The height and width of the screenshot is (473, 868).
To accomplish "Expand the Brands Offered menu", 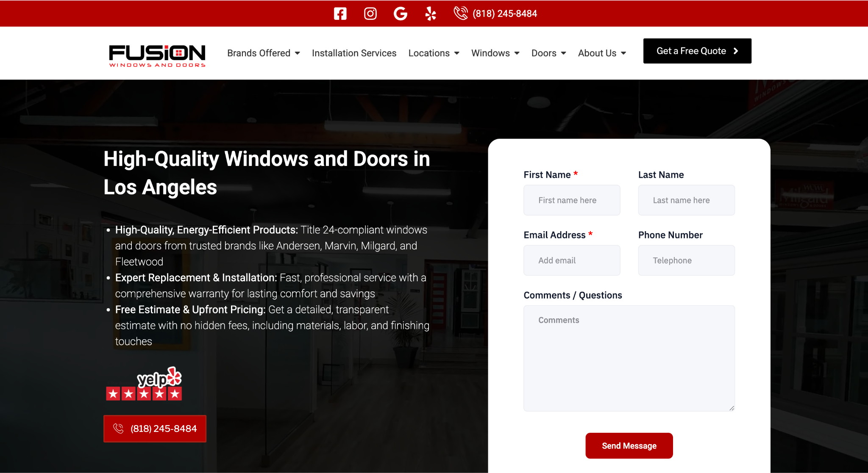I will click(x=264, y=53).
